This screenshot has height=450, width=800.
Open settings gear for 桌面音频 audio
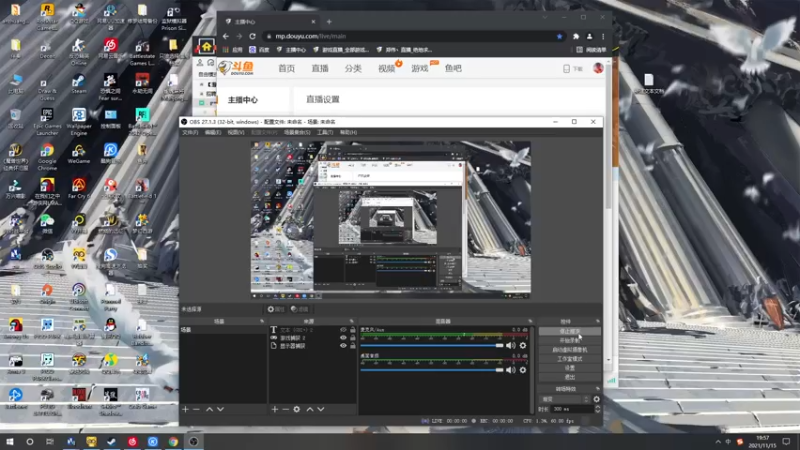(x=522, y=370)
